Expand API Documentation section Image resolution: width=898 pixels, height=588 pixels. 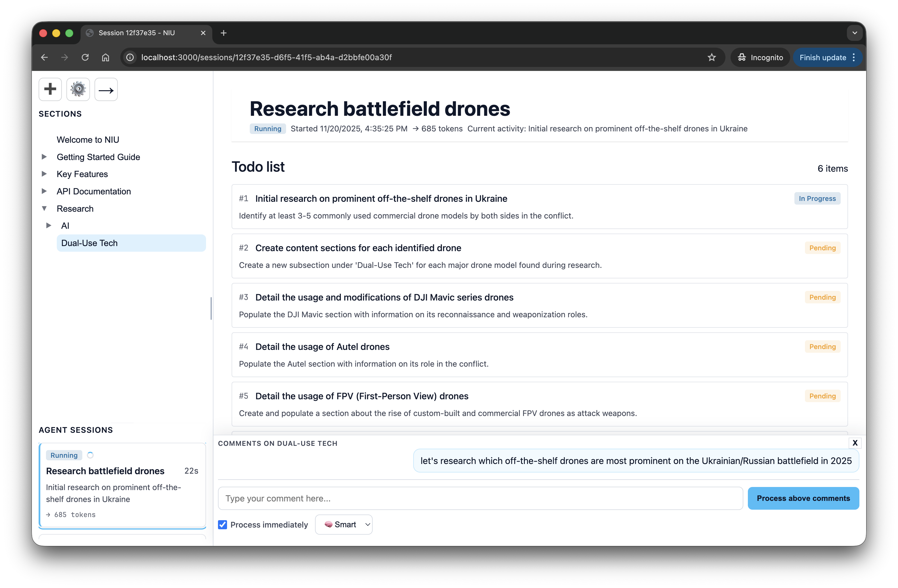point(44,191)
